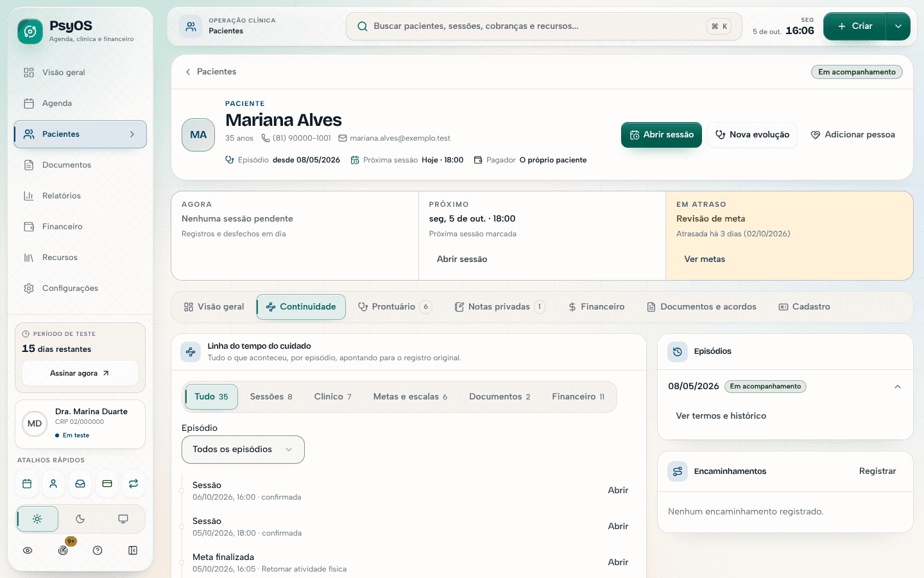This screenshot has height=578, width=924.
Task: Toggle the eye visibility icon in sidebar
Action: click(x=28, y=550)
